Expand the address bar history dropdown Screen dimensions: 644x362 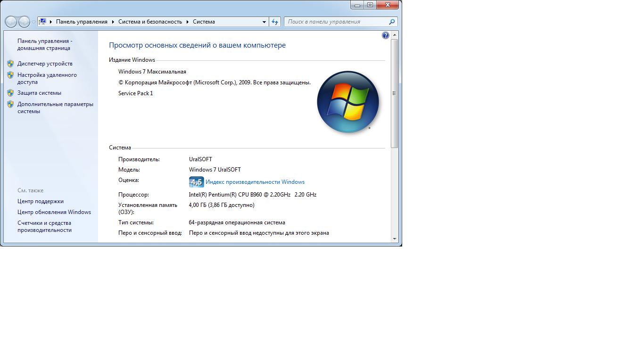[264, 22]
